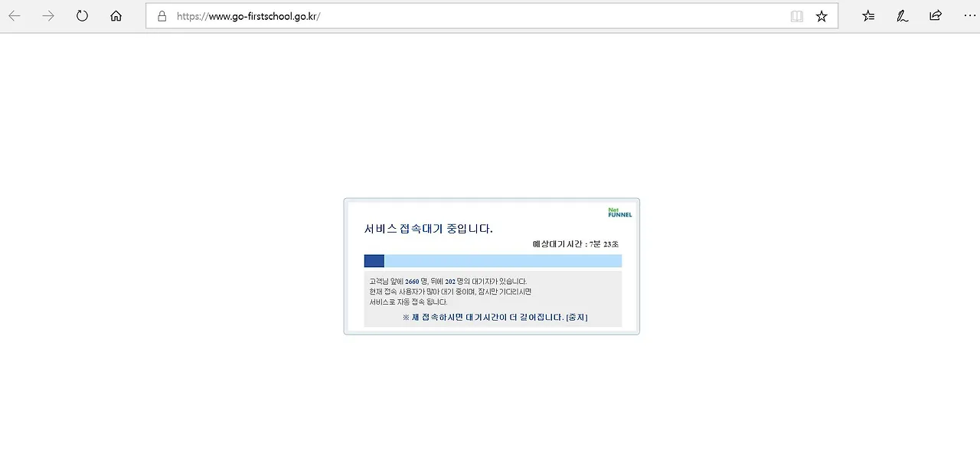Click the 서비스 접속대기 heading
Screen dimensions: 980x473
click(429, 228)
